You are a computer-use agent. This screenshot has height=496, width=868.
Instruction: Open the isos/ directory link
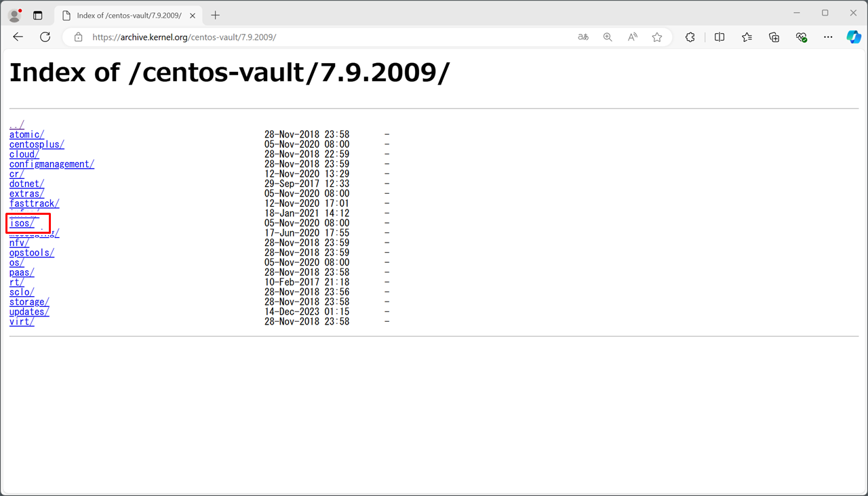pos(22,223)
